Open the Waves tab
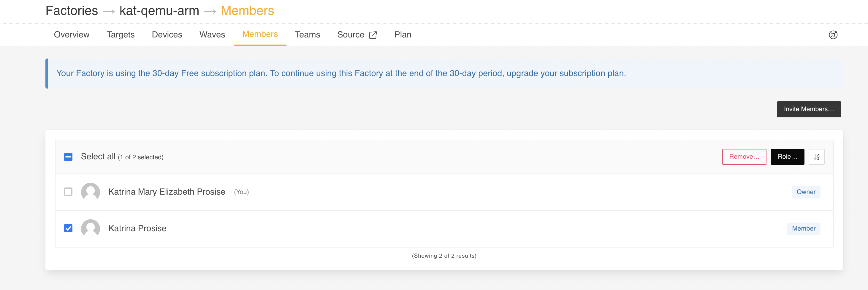 pos(212,34)
